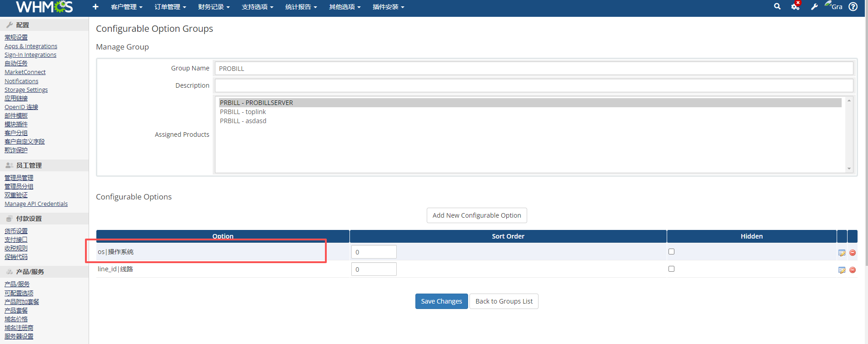
Task: Expand the 客户管理 dropdown menu
Action: (126, 7)
